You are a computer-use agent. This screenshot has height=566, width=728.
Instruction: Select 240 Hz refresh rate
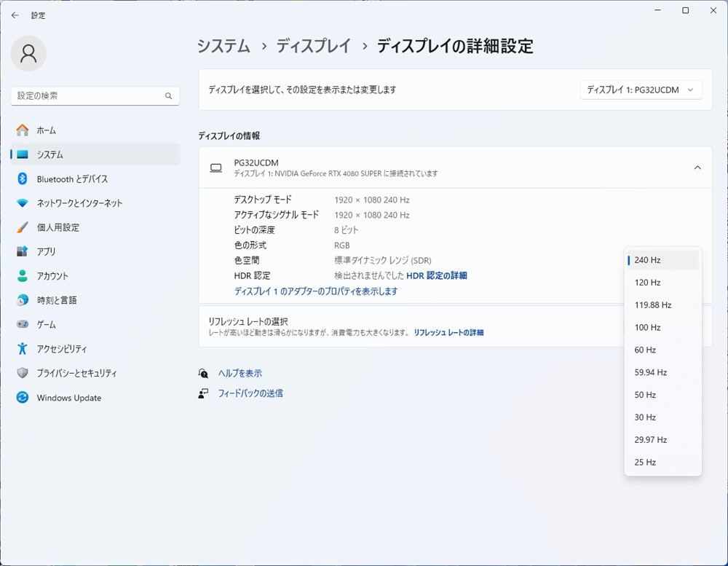pos(662,260)
